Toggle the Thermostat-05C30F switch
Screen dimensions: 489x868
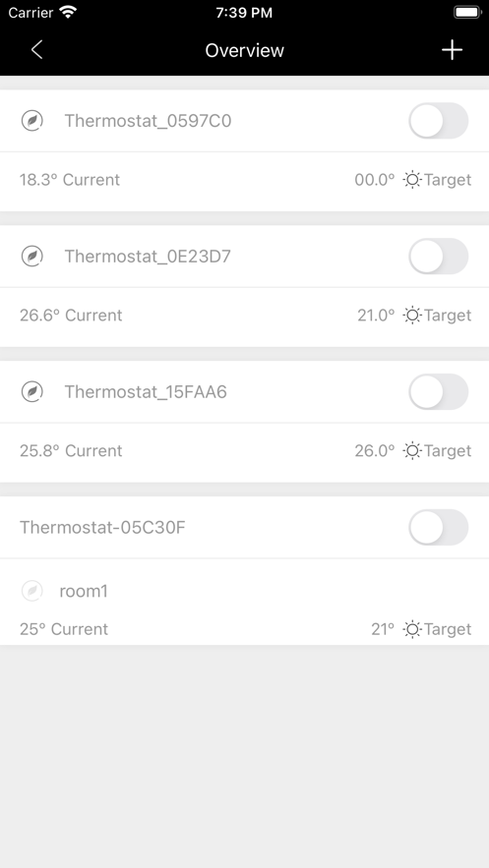[439, 528]
